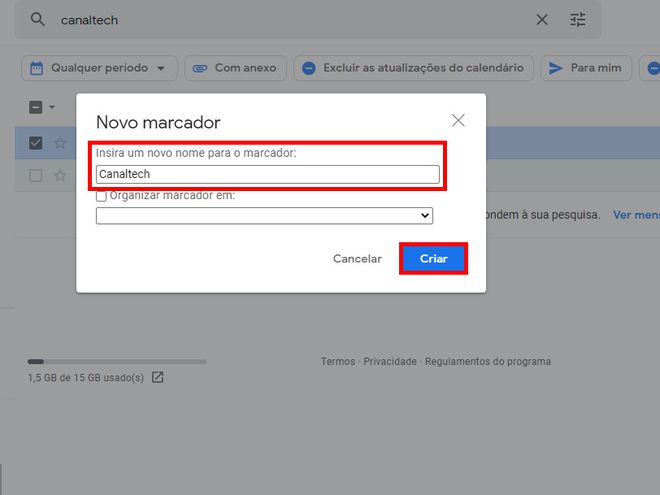This screenshot has height=495, width=660.
Task: Click the send arrow icon in Para mim
Action: 556,68
